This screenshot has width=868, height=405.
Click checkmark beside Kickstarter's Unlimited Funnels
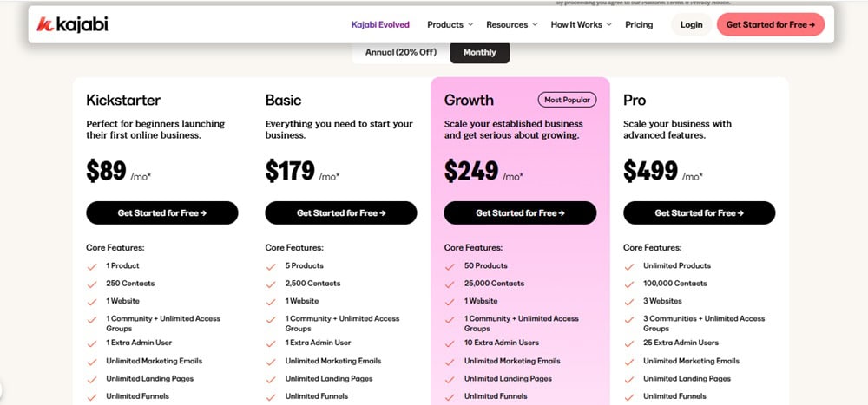pyautogui.click(x=91, y=396)
